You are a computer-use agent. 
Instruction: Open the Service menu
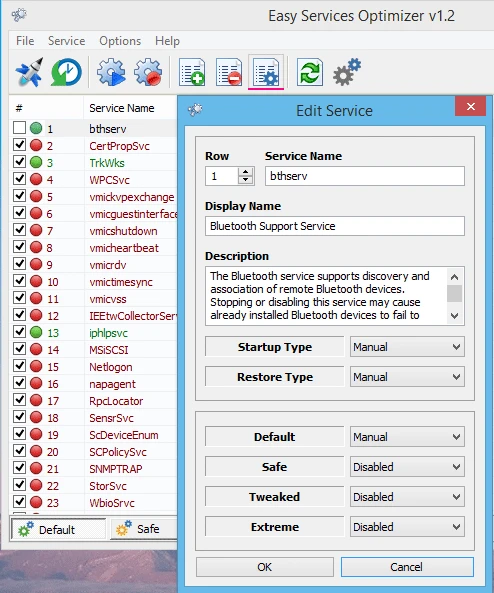click(x=66, y=40)
